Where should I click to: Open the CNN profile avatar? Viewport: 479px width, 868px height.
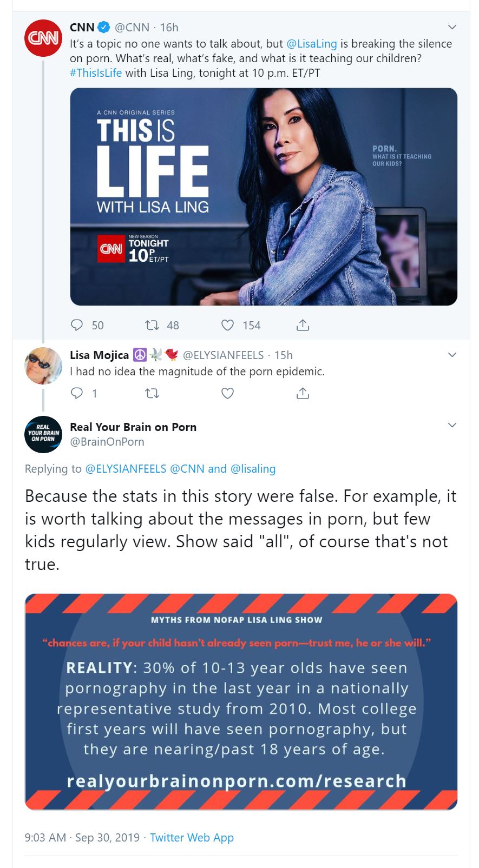click(x=43, y=38)
